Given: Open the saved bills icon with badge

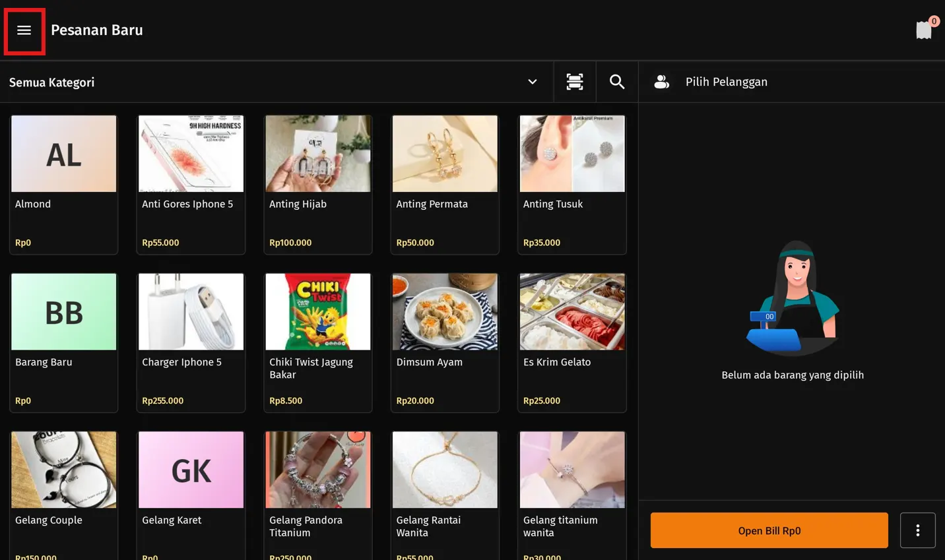Looking at the screenshot, I should click(x=924, y=30).
